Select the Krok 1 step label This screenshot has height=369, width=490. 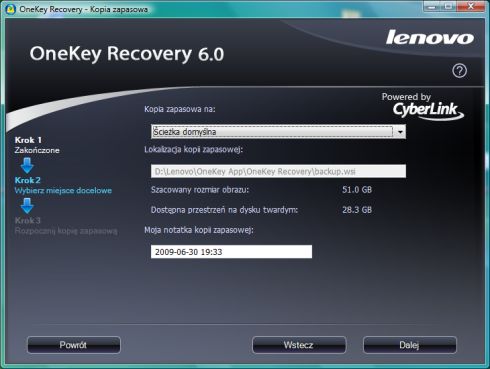point(28,140)
